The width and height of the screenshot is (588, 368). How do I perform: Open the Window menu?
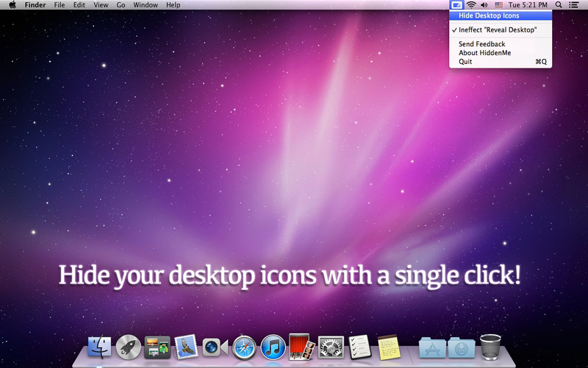[x=146, y=5]
